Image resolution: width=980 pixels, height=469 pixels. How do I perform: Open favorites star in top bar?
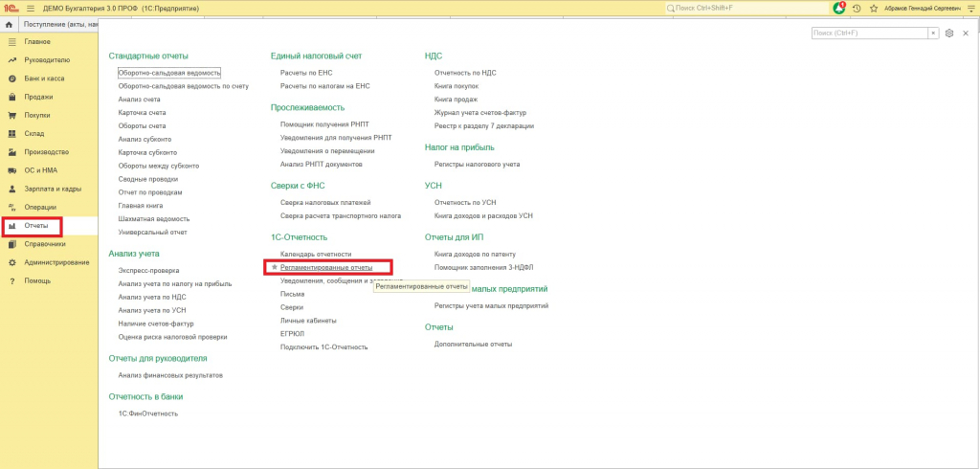[x=874, y=9]
